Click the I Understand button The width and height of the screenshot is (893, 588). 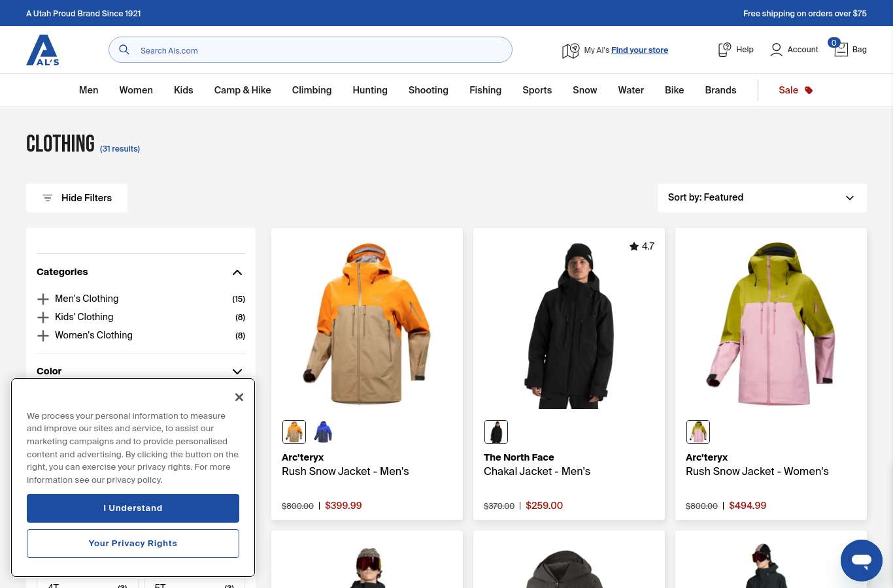[x=133, y=508]
